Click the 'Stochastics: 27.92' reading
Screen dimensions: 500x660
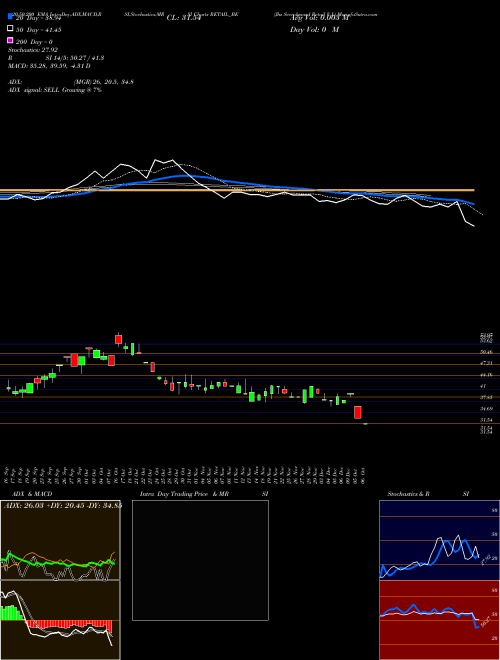click(33, 50)
